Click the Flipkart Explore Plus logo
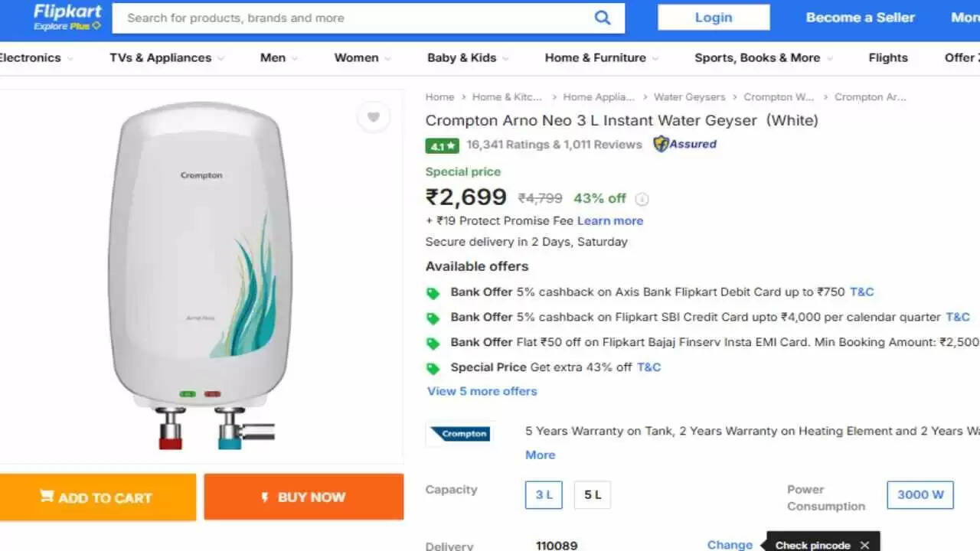Screen dimensions: 980x551 67,18
